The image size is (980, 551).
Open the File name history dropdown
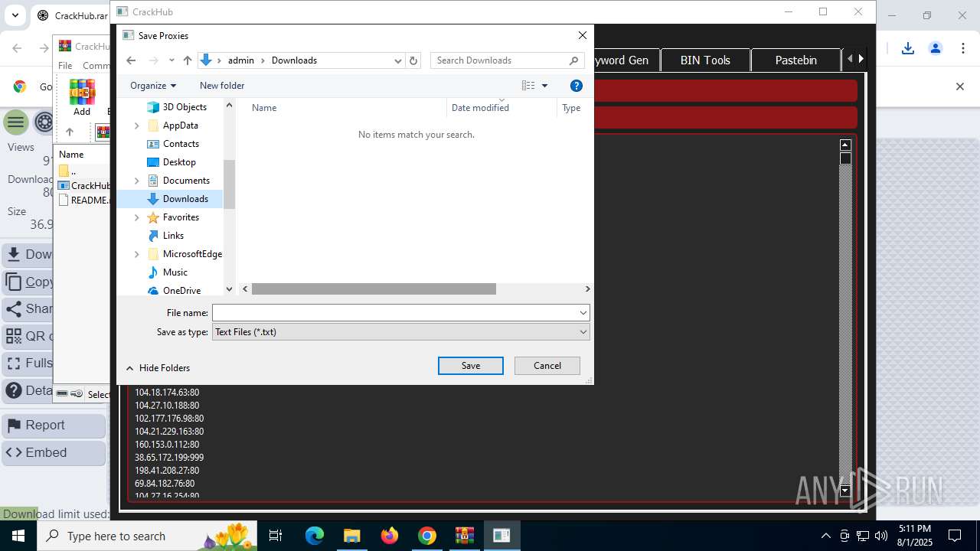point(583,312)
